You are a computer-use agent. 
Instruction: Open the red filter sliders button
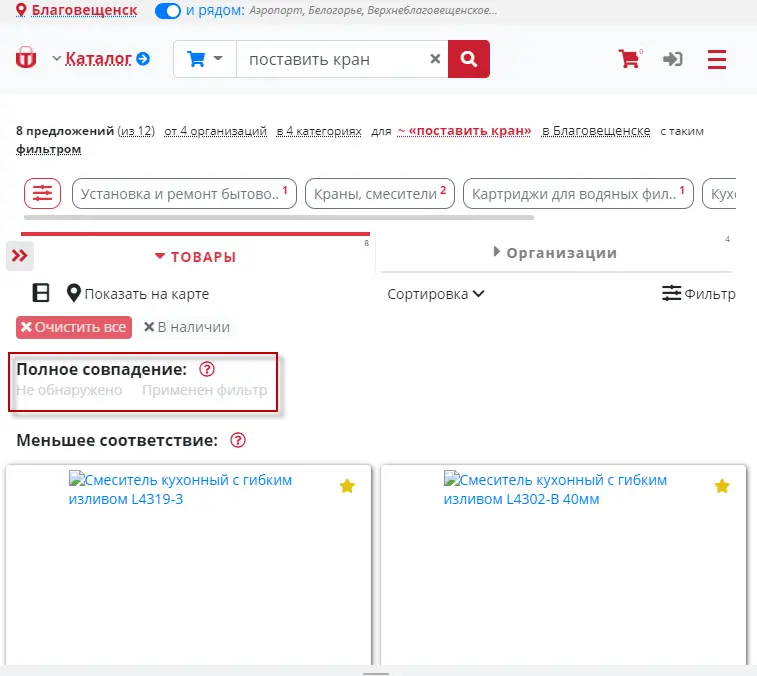tap(42, 194)
